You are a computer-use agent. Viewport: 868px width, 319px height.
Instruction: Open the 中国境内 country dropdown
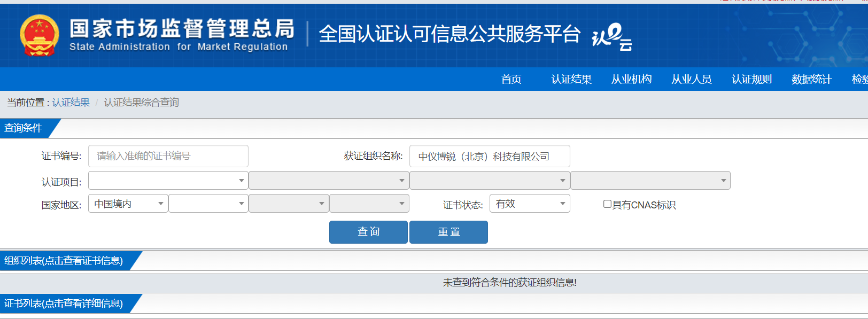click(x=128, y=204)
